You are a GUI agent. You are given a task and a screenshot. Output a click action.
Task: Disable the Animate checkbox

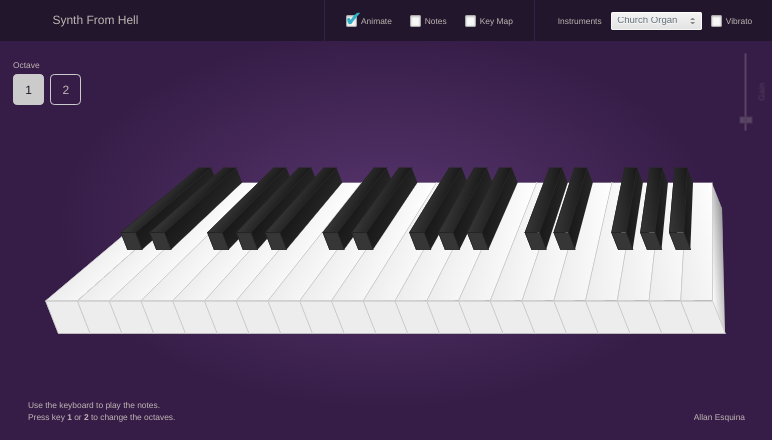tap(352, 21)
